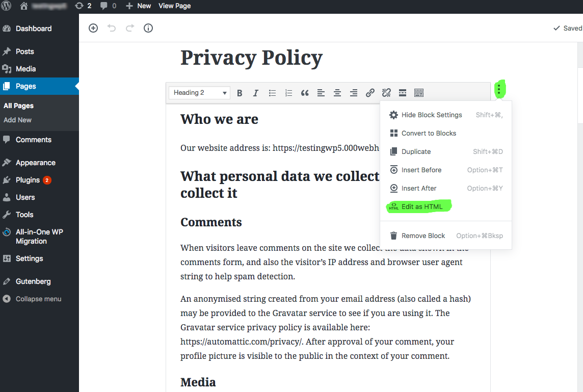Open Add New under Pages
This screenshot has height=392, width=583.
tap(18, 120)
